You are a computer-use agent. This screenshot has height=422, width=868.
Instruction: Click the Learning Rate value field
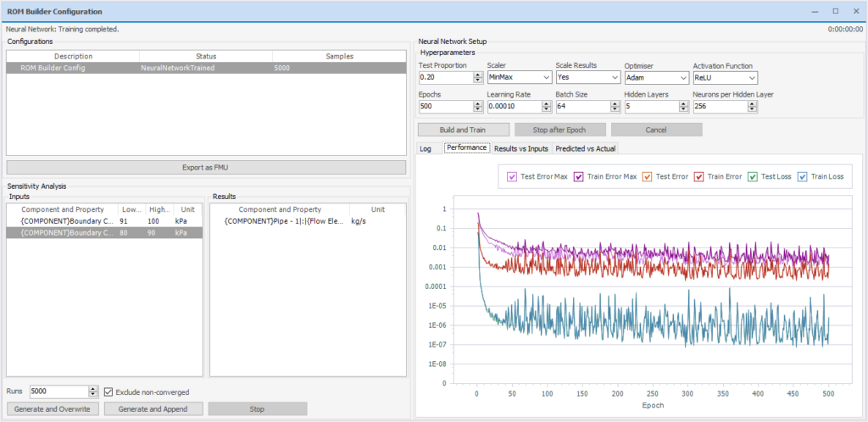pos(515,106)
